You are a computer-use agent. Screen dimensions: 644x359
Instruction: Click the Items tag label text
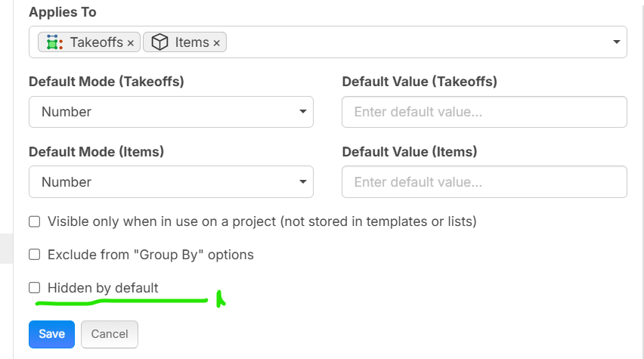(x=192, y=42)
